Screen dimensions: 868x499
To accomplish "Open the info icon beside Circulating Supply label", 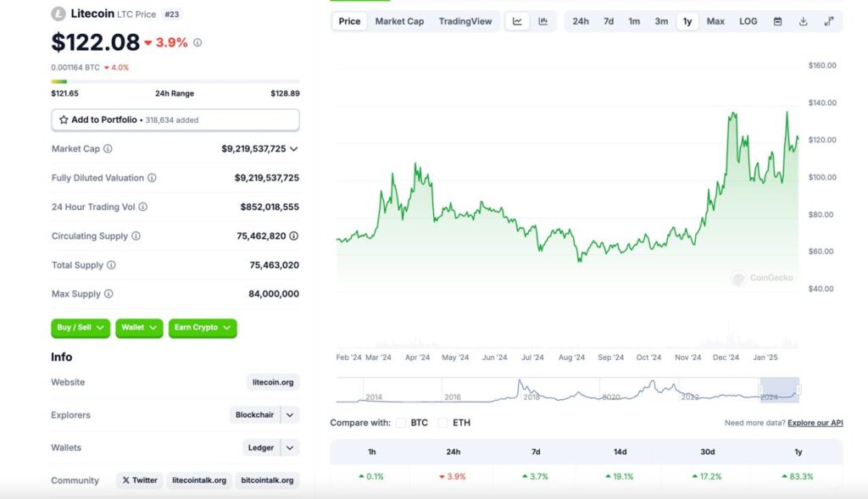I will coord(136,236).
